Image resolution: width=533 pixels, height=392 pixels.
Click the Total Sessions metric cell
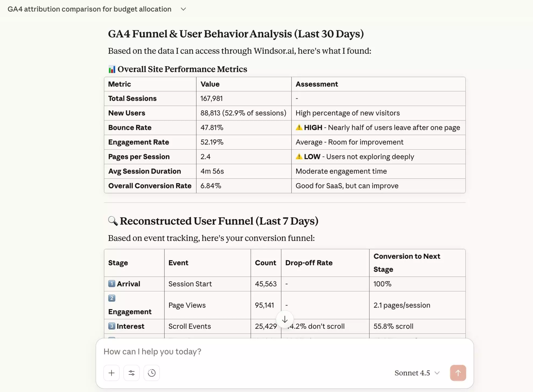point(132,98)
